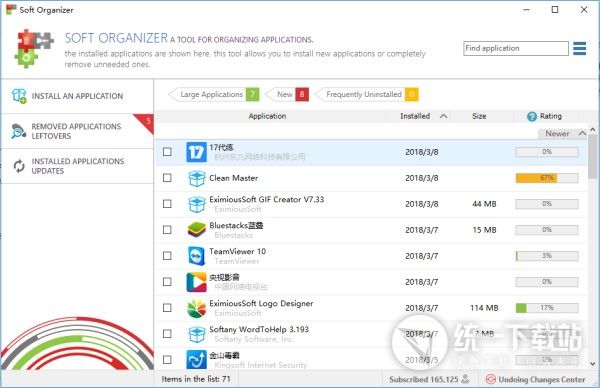Tick the EximiousSoft GIF Creator checkbox
Image resolution: width=600 pixels, height=388 pixels.
tap(167, 204)
